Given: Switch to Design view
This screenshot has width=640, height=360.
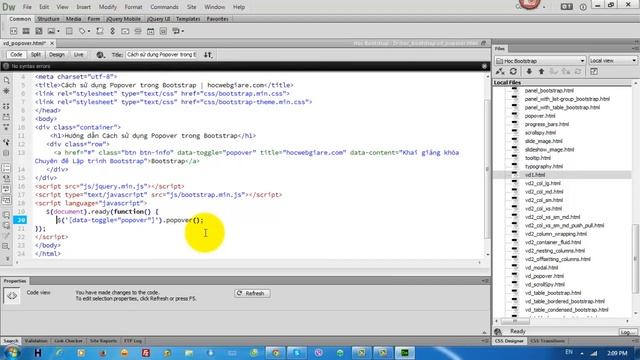Looking at the screenshot, I should (57, 55).
